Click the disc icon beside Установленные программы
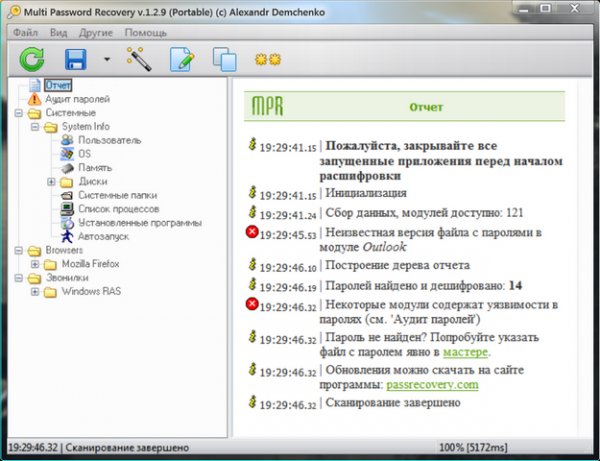 [x=67, y=223]
